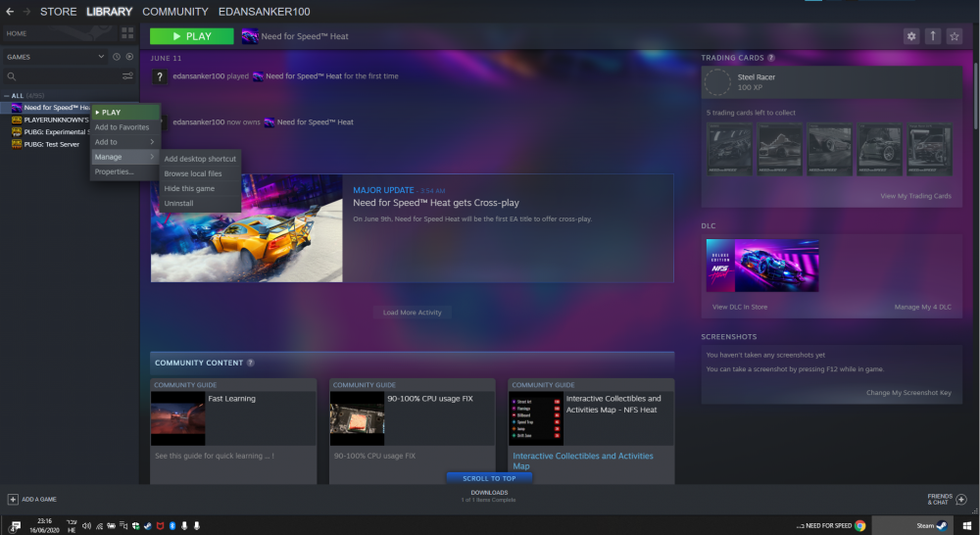Click the Steam tray icon

(x=148, y=525)
